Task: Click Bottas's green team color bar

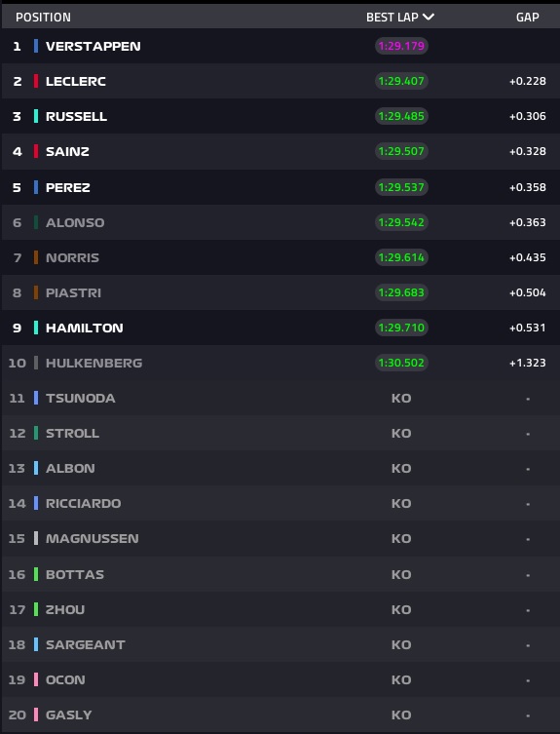Action: tap(36, 574)
